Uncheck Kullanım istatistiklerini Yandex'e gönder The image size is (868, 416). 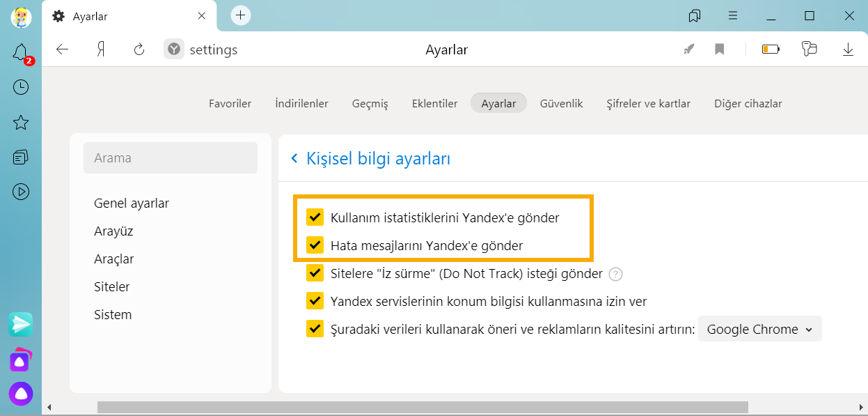(x=315, y=217)
